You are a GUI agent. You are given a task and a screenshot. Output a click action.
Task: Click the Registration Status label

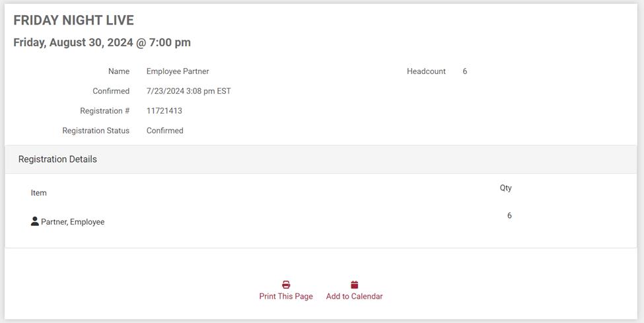(96, 131)
